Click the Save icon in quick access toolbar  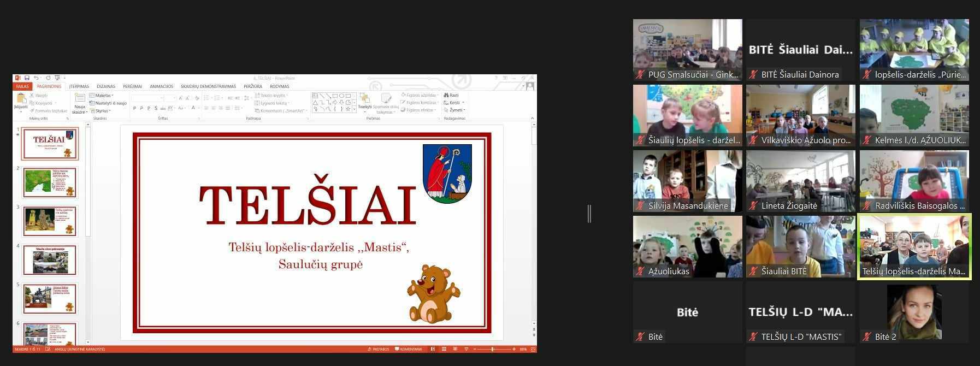click(x=27, y=78)
